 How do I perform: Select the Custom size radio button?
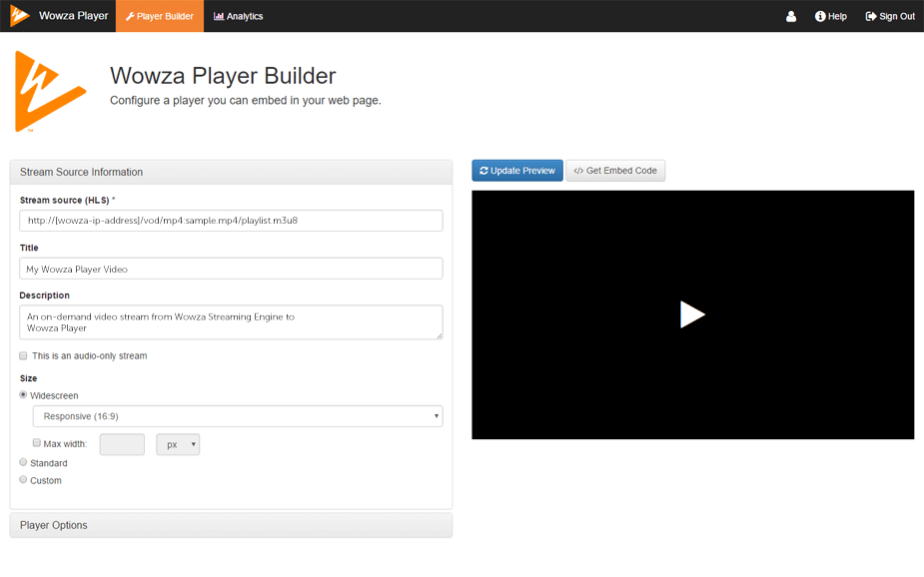[x=24, y=480]
